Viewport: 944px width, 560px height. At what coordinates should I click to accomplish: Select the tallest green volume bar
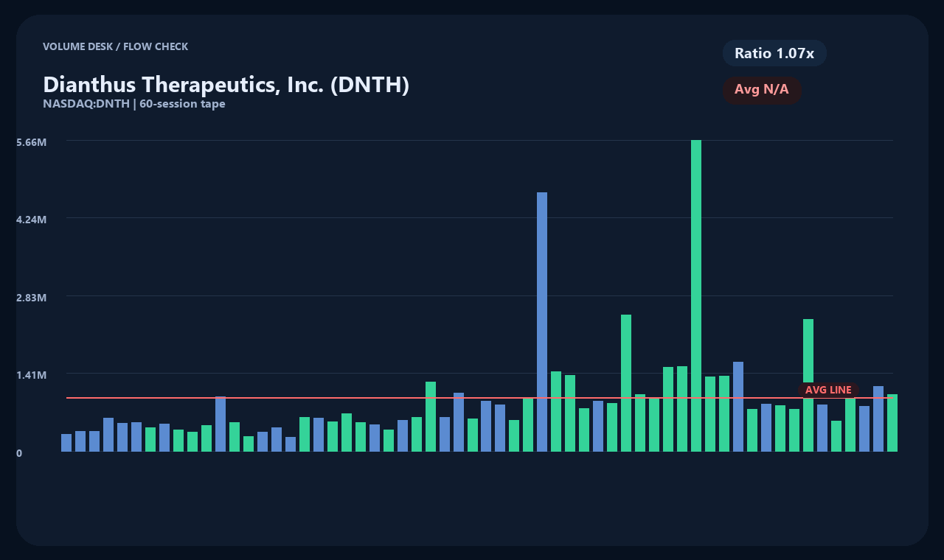pyautogui.click(x=696, y=295)
